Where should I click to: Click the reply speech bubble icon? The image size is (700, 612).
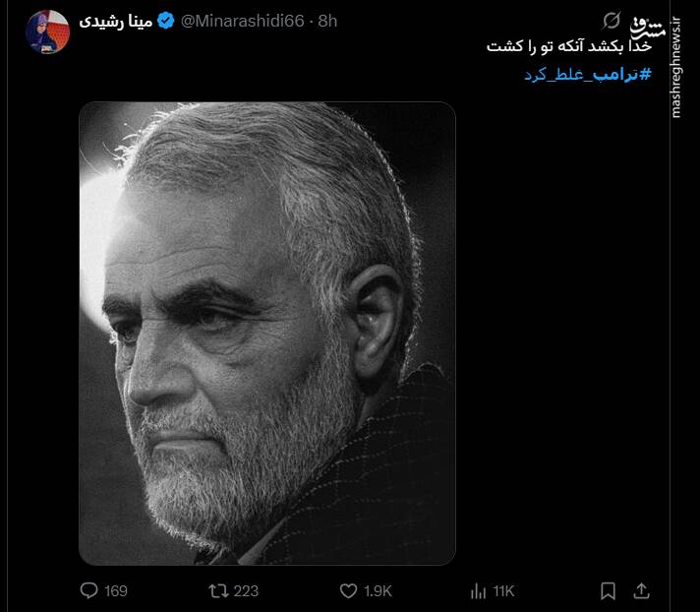(88, 590)
